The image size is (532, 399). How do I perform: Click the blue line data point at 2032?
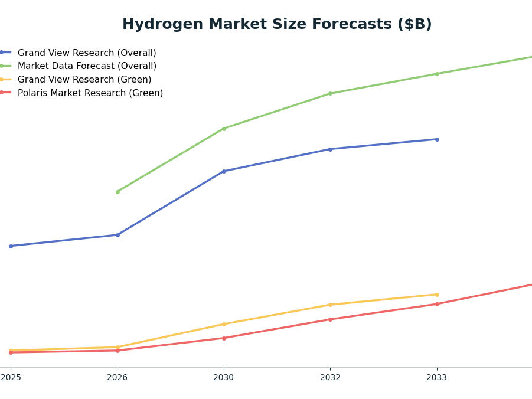(331, 149)
